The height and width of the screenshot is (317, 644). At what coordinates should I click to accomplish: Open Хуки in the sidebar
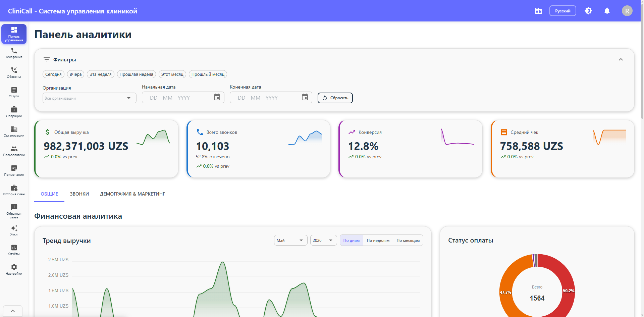(14, 230)
